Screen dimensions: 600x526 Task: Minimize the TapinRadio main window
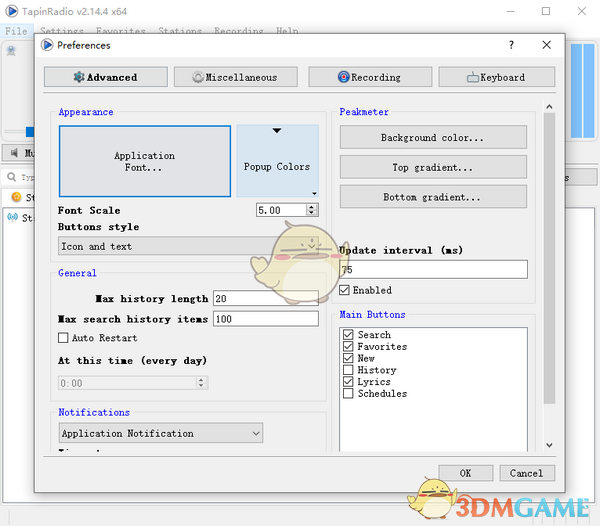(510, 11)
